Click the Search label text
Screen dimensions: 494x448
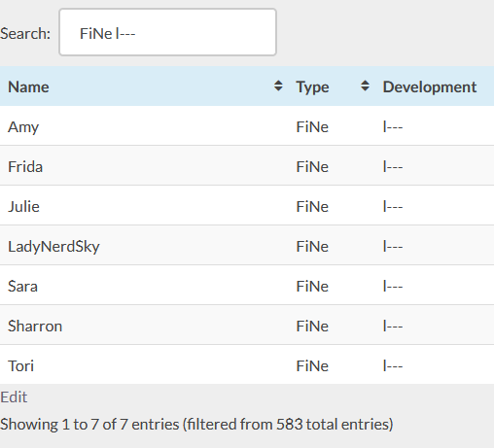click(25, 33)
